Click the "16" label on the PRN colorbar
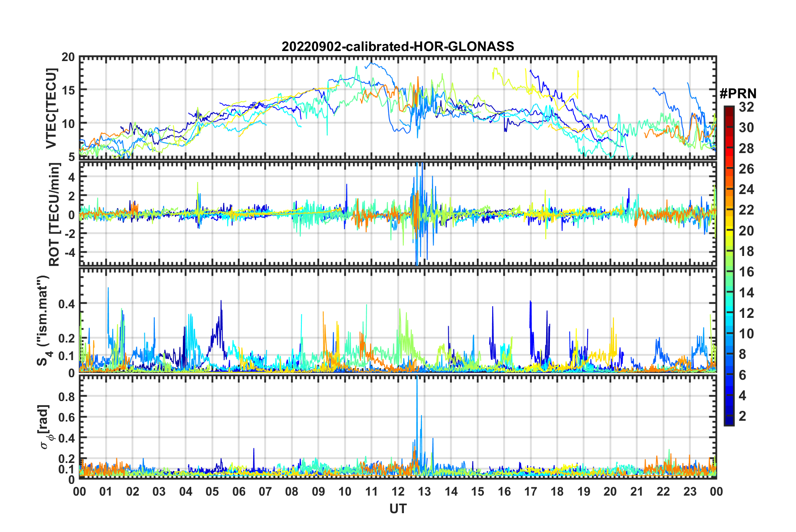Image resolution: width=796 pixels, height=532 pixels. click(x=747, y=272)
